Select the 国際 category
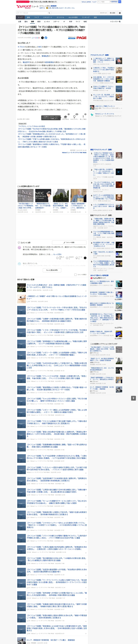The width and height of the screenshot is (138, 644). (x=32, y=21)
